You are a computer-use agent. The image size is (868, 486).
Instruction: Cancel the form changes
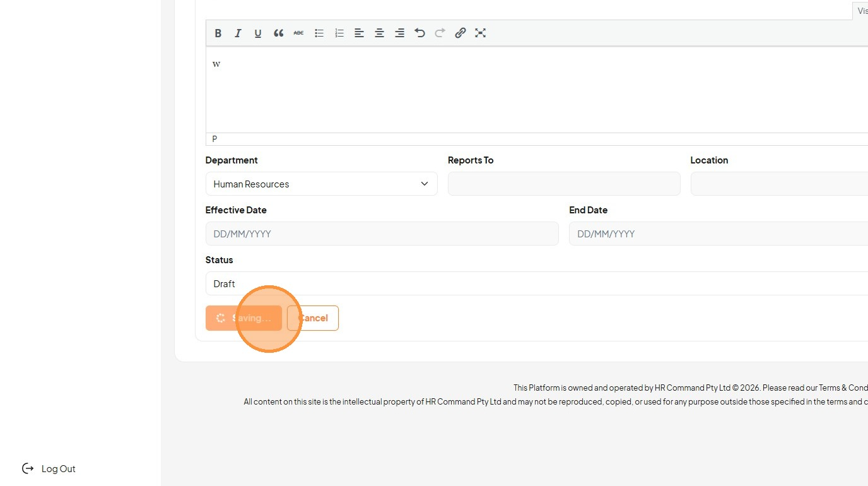(313, 318)
